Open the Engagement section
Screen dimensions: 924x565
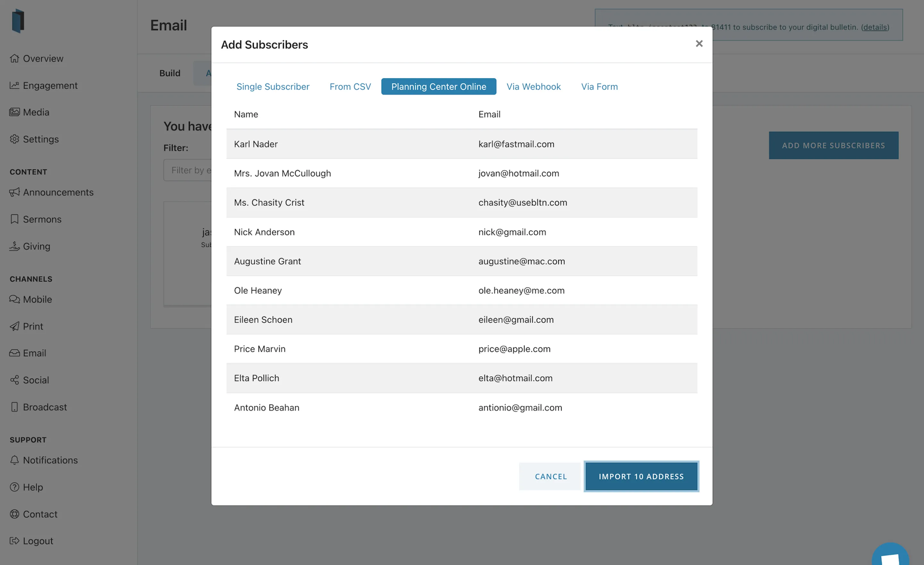(x=50, y=85)
